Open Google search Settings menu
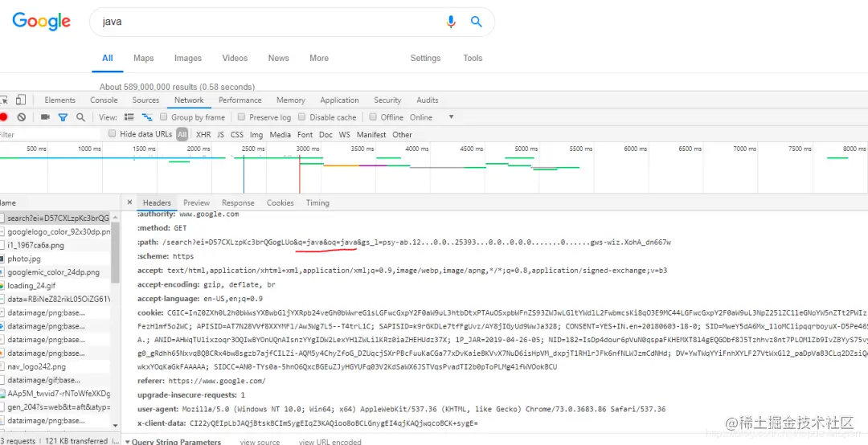This screenshot has width=868, height=445. coord(425,58)
